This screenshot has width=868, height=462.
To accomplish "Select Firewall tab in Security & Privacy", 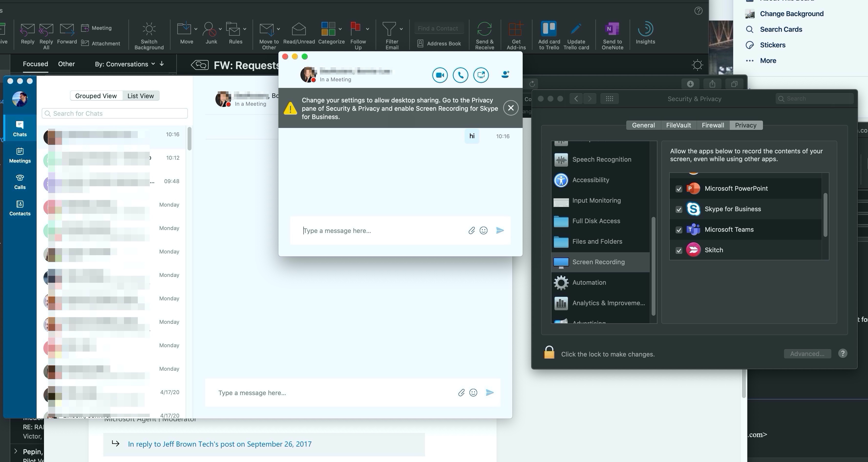I will (x=713, y=125).
